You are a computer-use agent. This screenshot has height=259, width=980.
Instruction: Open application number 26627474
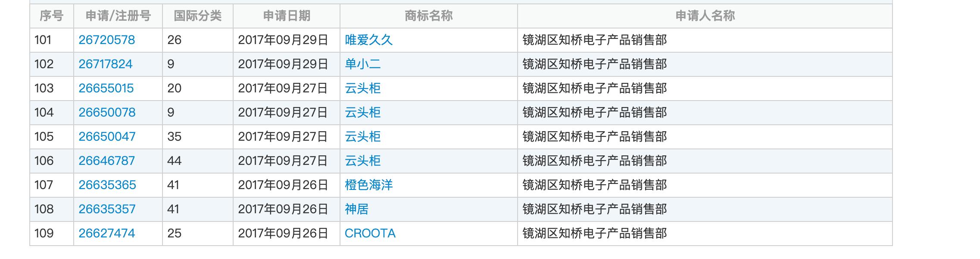106,234
